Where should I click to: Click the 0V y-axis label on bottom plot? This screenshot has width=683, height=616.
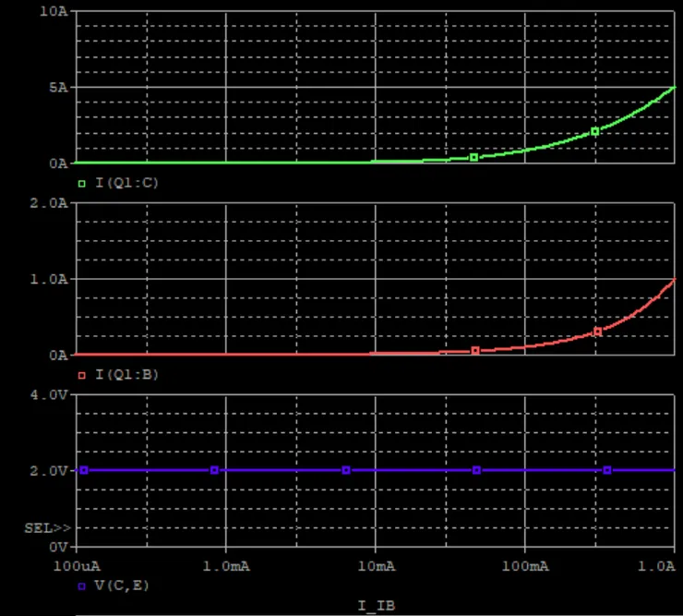[x=58, y=547]
